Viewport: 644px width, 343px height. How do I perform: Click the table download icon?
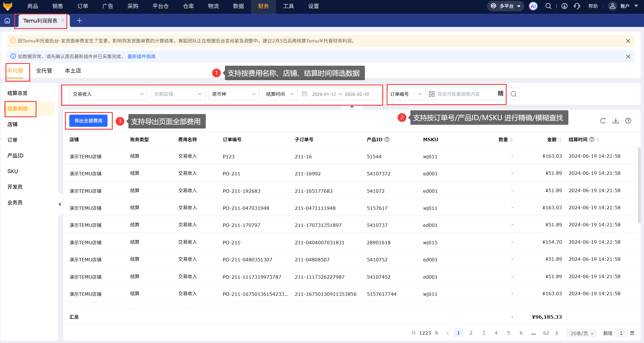click(x=616, y=121)
